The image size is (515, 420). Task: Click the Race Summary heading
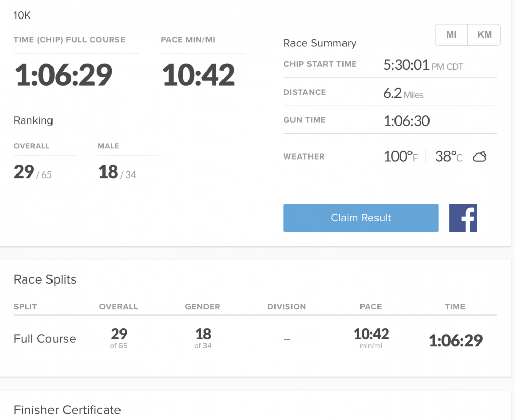click(320, 43)
